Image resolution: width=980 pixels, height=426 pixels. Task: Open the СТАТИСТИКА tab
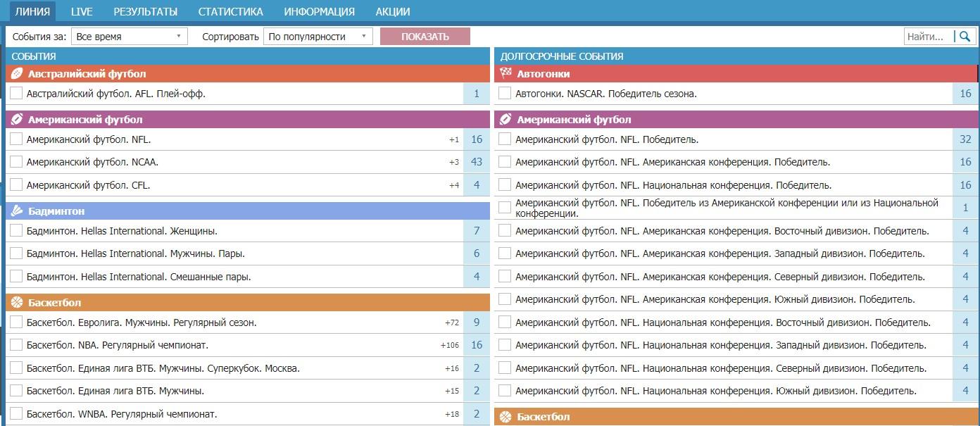pos(231,11)
